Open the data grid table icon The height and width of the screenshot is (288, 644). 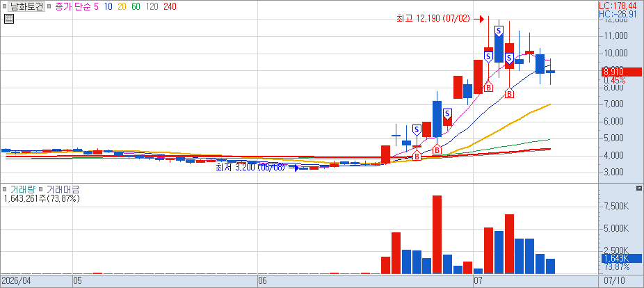(x=8, y=19)
